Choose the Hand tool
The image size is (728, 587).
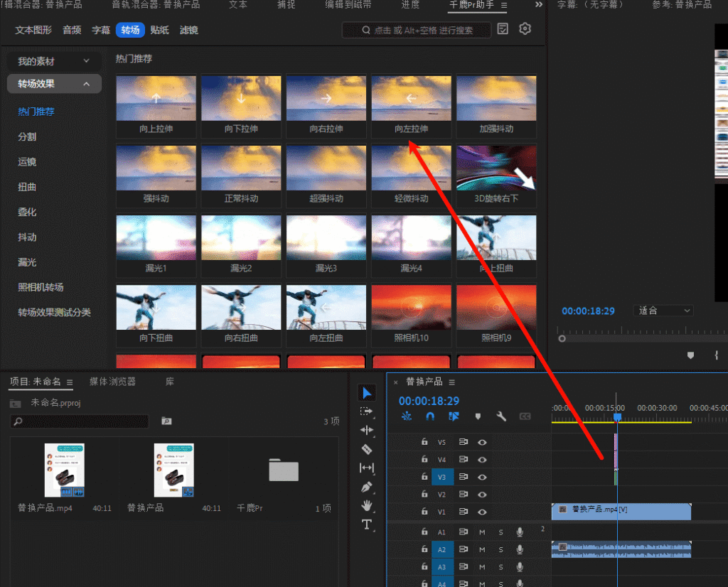click(x=367, y=505)
